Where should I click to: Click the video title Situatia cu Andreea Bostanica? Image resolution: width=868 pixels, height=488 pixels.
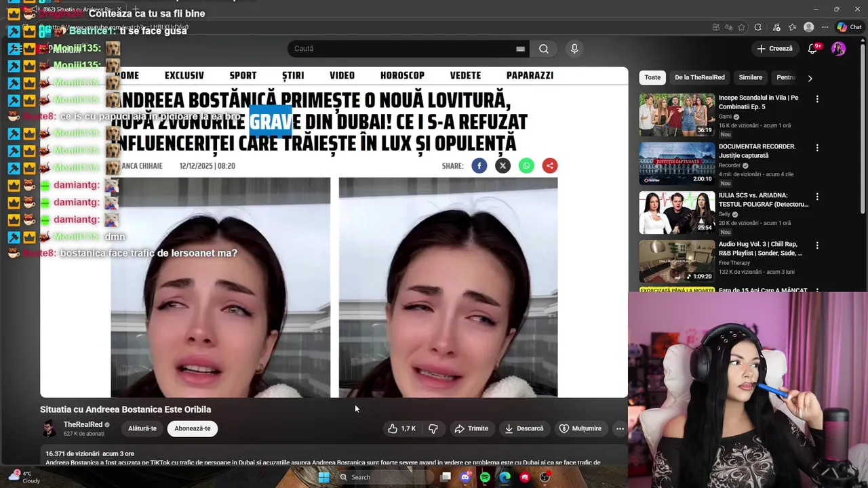coord(125,409)
